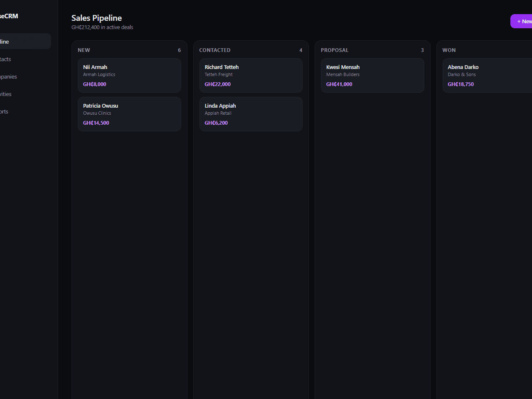Screen dimensions: 532x399
Task: Click the GH₵6,200 deal value
Action: [216, 123]
